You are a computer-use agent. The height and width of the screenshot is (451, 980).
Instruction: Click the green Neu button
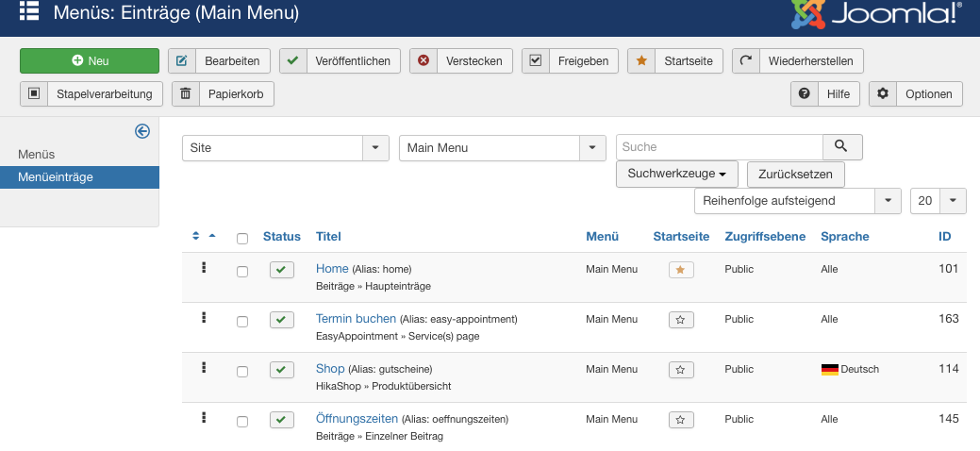pyautogui.click(x=90, y=60)
